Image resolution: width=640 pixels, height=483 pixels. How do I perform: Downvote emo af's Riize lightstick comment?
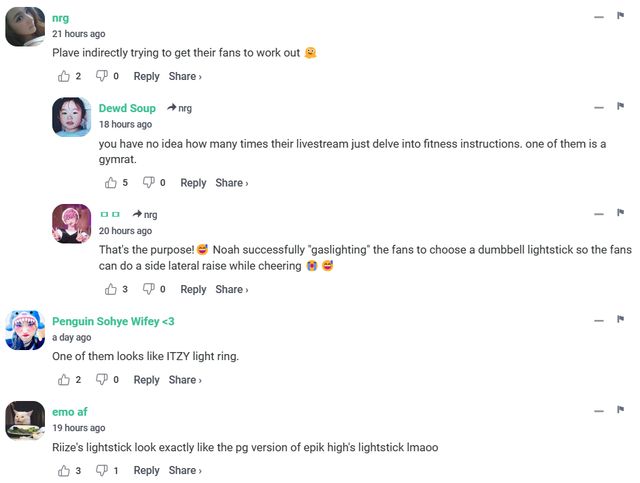pyautogui.click(x=101, y=470)
